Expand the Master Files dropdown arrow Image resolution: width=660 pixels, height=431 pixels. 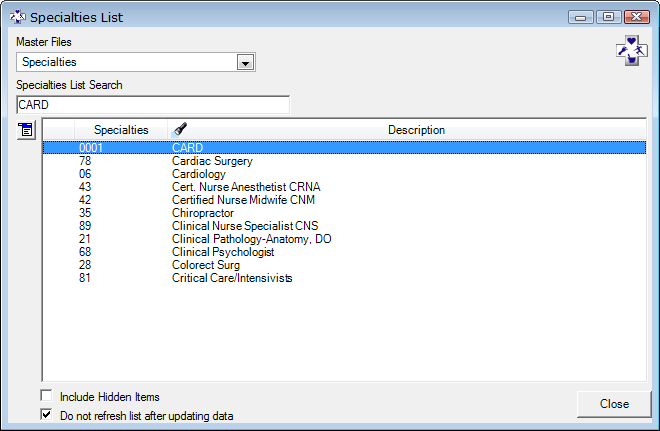[x=245, y=63]
